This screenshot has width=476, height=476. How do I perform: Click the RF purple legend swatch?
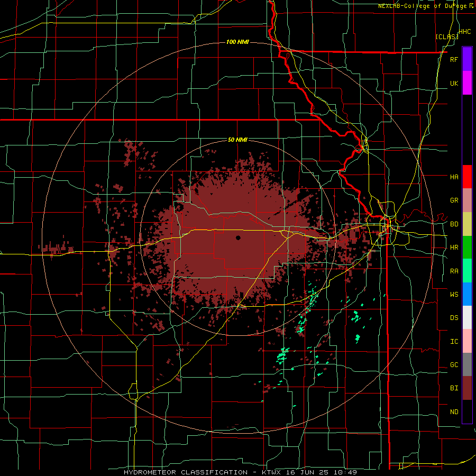click(467, 59)
